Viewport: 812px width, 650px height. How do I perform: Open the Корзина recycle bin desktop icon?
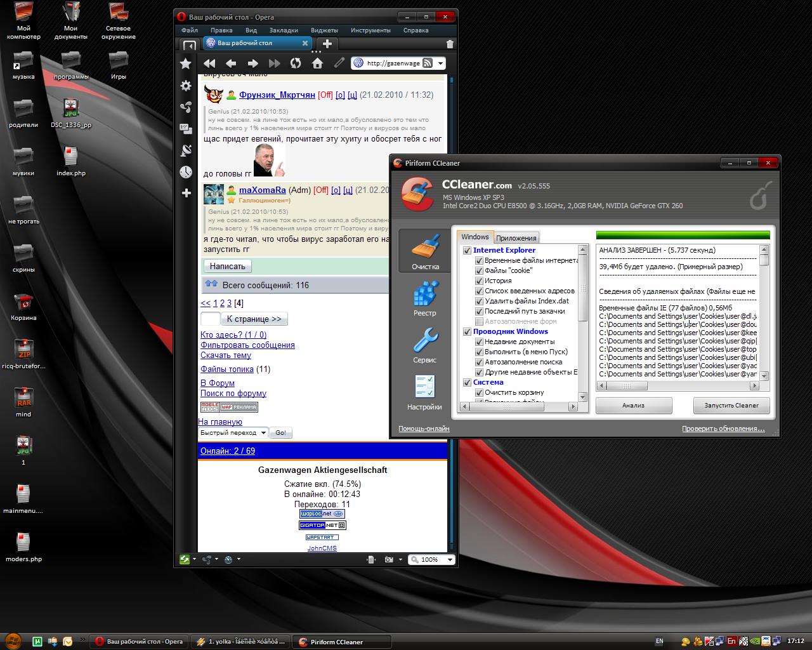click(23, 307)
